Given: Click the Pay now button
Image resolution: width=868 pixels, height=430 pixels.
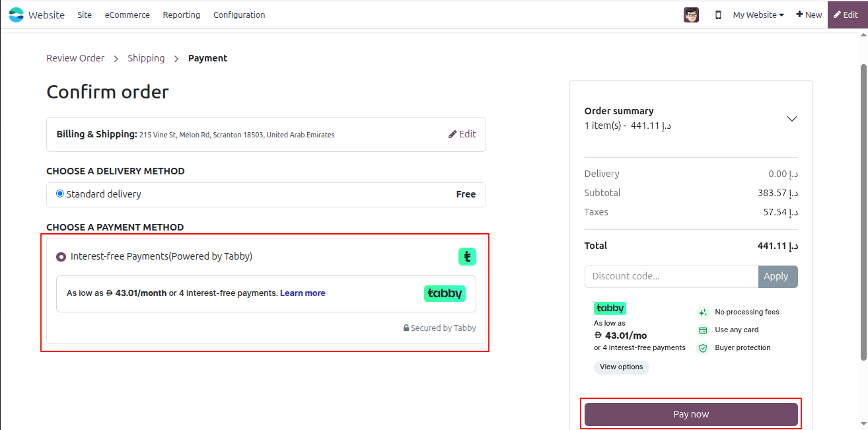Looking at the screenshot, I should [691, 414].
